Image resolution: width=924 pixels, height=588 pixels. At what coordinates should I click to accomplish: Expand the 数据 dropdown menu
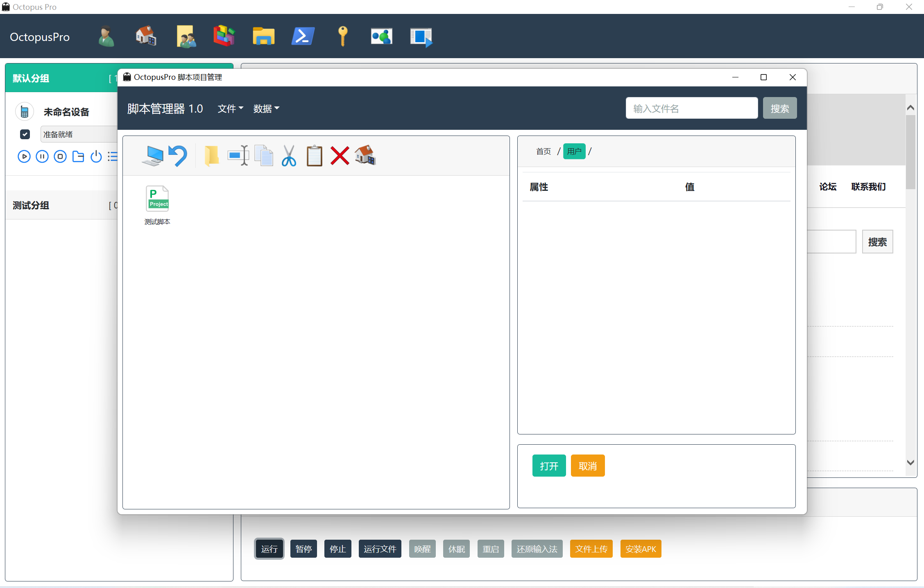tap(266, 109)
